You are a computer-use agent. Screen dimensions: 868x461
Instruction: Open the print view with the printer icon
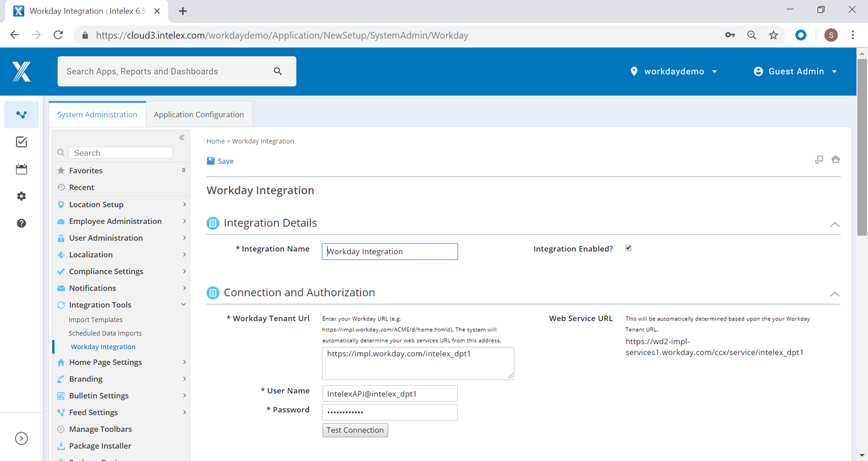click(x=836, y=159)
